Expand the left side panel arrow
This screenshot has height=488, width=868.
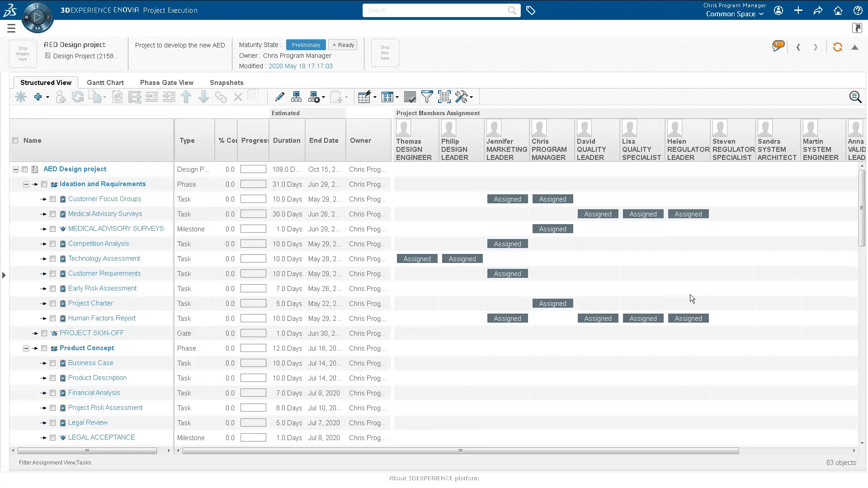coord(4,275)
